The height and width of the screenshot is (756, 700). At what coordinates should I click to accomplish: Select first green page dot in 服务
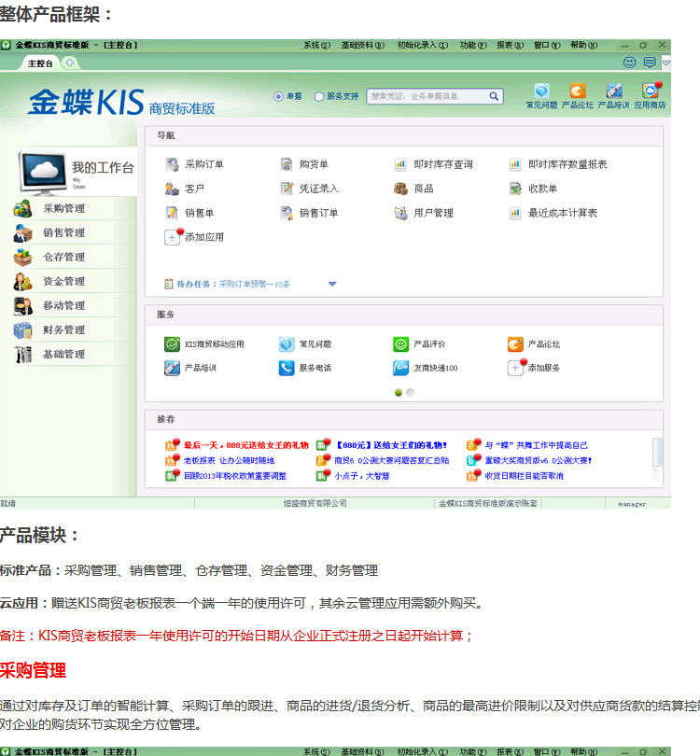pos(399,392)
